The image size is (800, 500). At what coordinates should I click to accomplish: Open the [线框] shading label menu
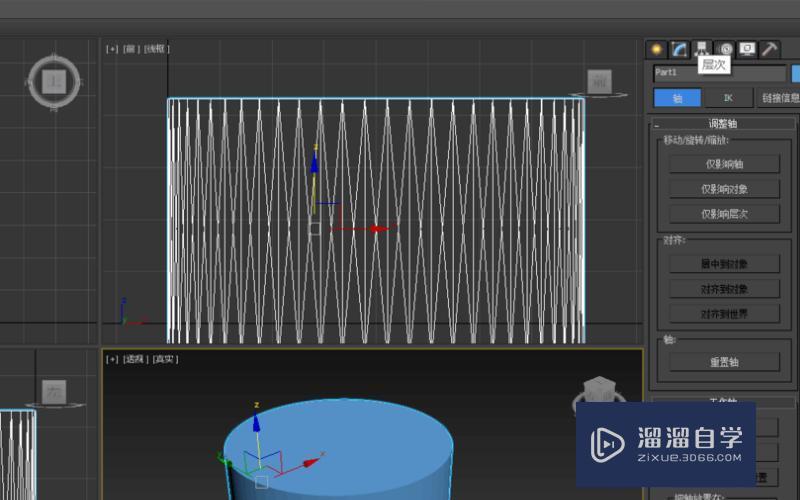click(156, 49)
